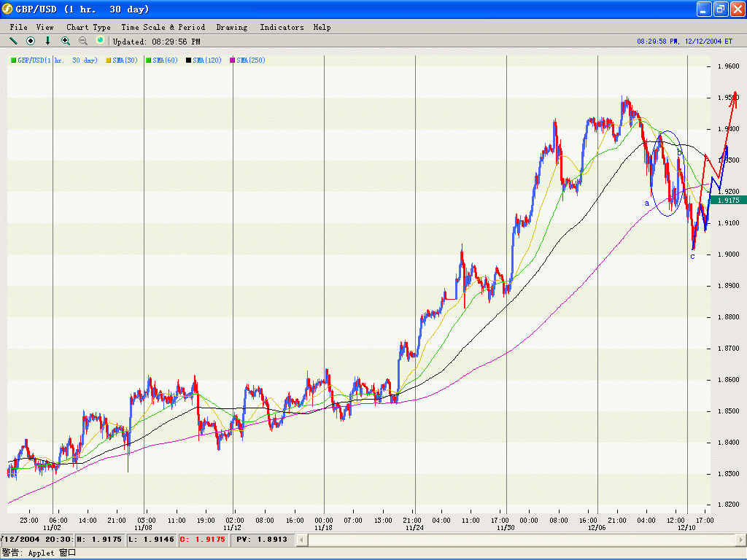Click the magenta SMA(250) legend swatch
This screenshot has width=747, height=560.
[x=233, y=61]
